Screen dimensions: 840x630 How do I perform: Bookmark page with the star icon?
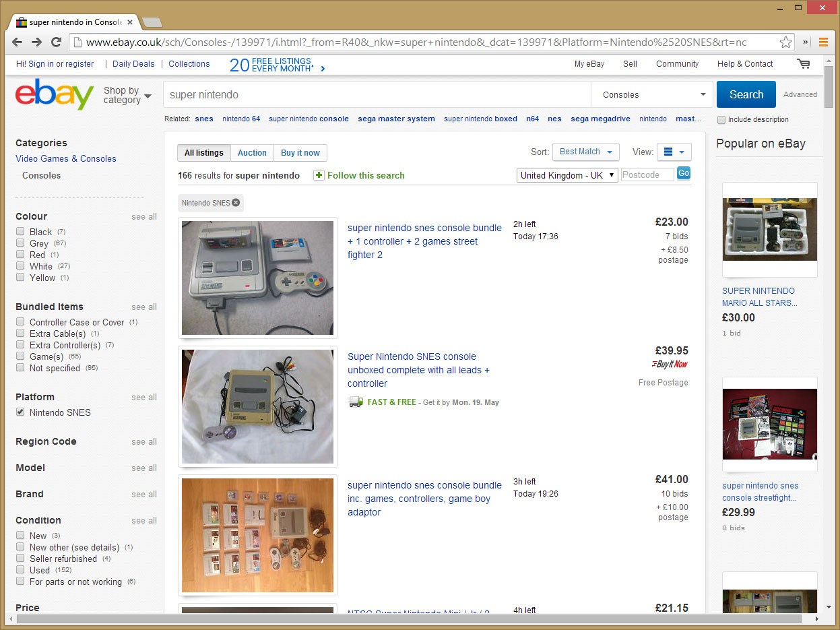point(785,42)
